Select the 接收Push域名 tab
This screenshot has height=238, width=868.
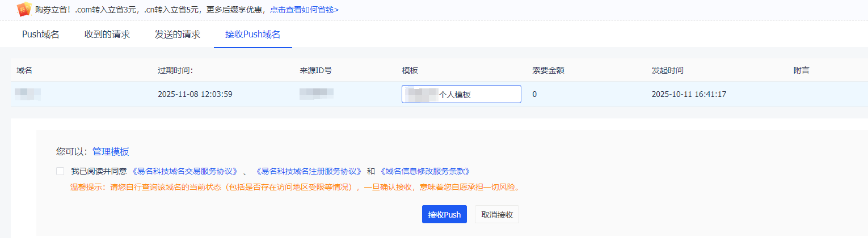[x=253, y=34]
